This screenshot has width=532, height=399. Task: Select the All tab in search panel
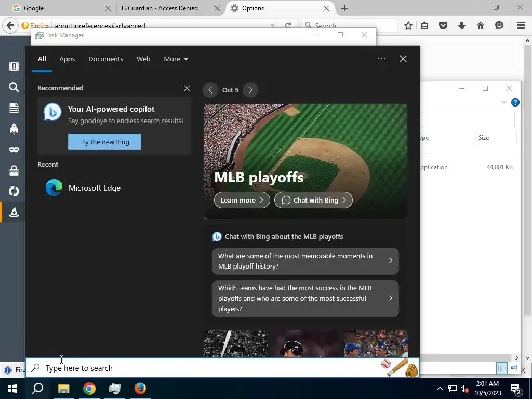pyautogui.click(x=42, y=59)
